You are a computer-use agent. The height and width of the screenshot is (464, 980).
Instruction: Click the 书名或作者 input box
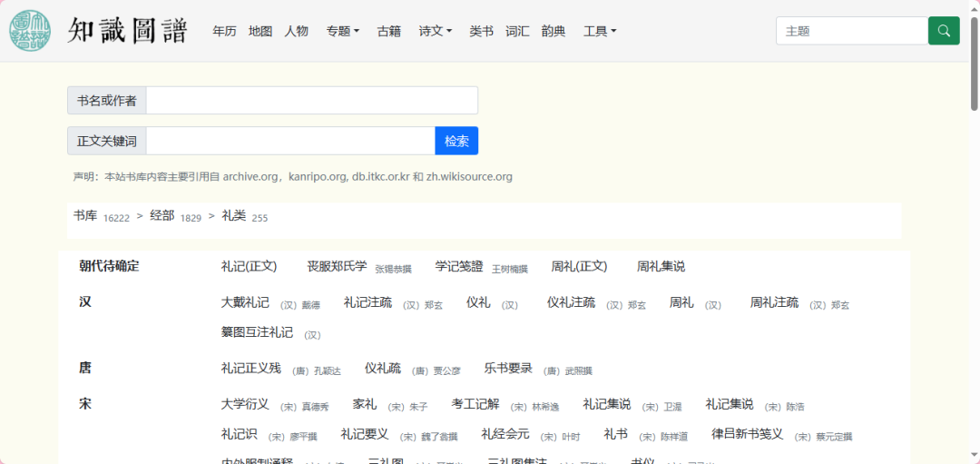[x=312, y=100]
